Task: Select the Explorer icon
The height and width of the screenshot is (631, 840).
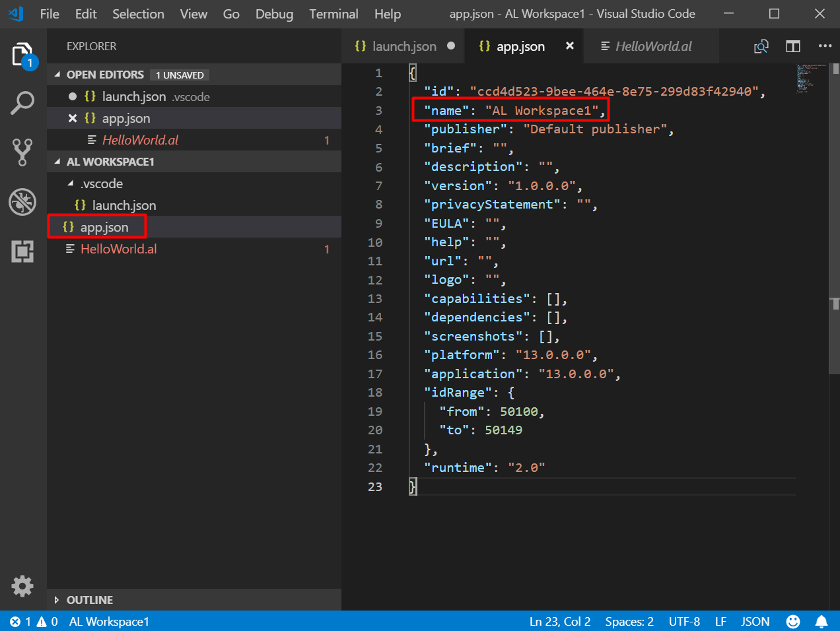Action: (22, 55)
